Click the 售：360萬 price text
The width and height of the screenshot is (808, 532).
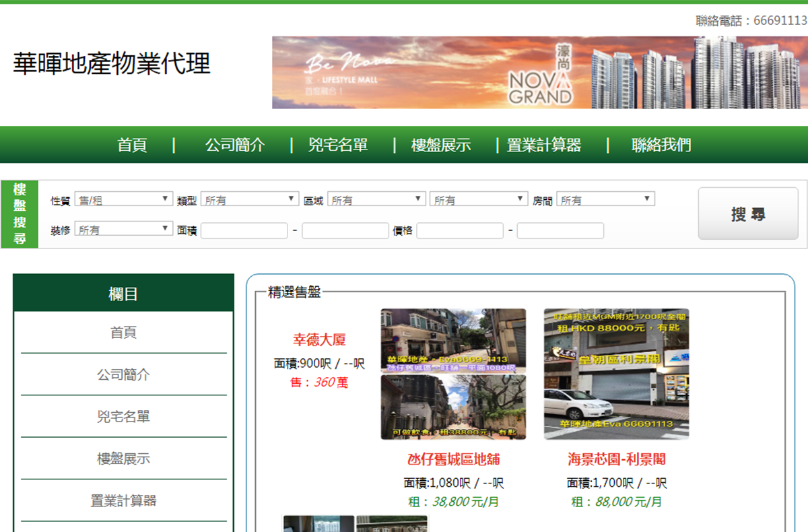point(319,383)
